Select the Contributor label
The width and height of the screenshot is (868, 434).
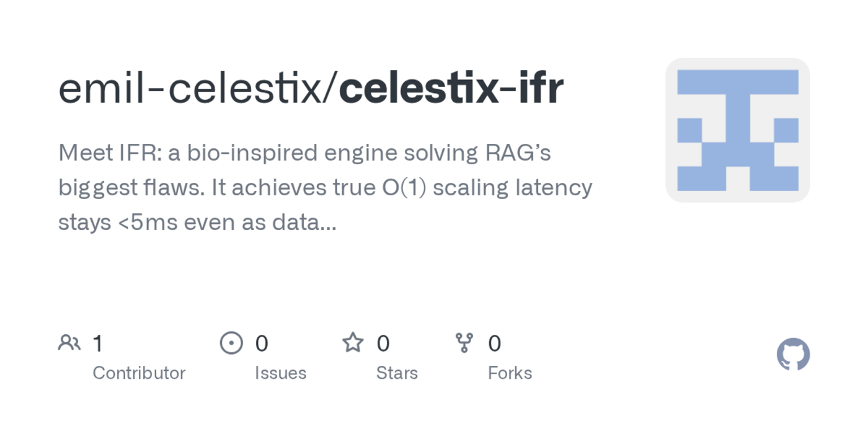tap(139, 373)
